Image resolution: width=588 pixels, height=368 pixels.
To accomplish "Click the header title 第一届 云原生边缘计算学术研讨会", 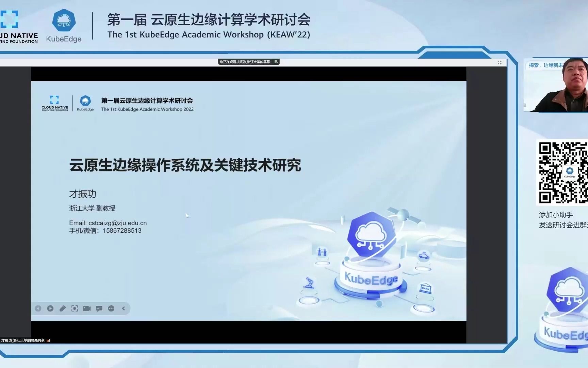I will tap(209, 20).
